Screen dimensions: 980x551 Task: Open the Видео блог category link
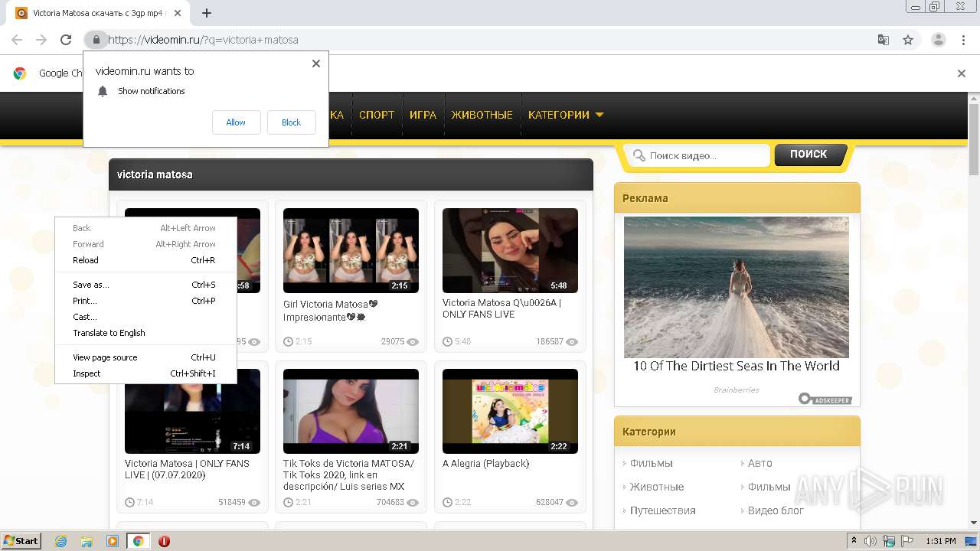[x=776, y=510]
